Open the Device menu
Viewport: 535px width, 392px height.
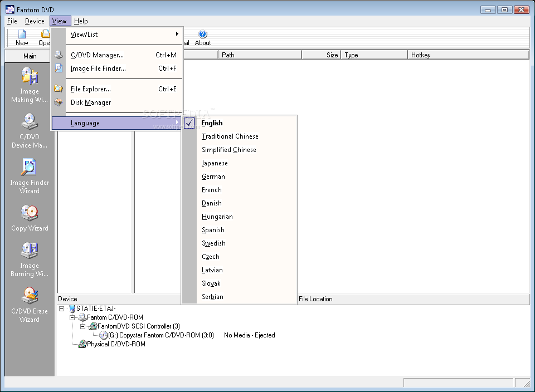click(x=35, y=21)
